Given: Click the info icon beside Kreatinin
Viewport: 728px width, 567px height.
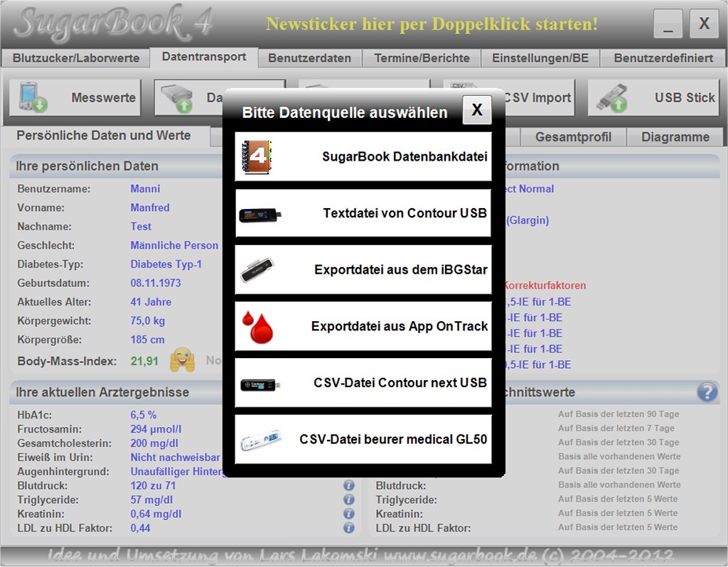Looking at the screenshot, I should point(348,514).
